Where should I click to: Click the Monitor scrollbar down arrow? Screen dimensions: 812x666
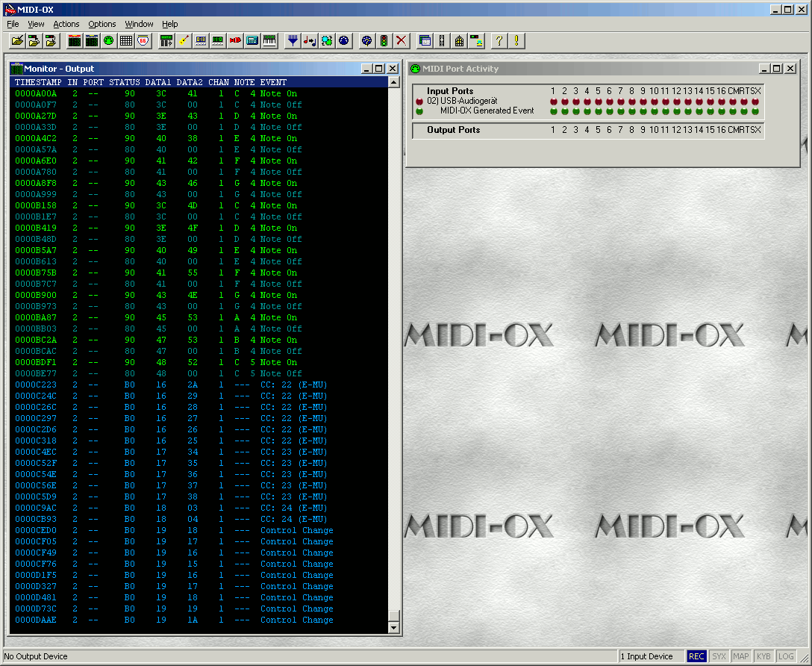point(393,628)
